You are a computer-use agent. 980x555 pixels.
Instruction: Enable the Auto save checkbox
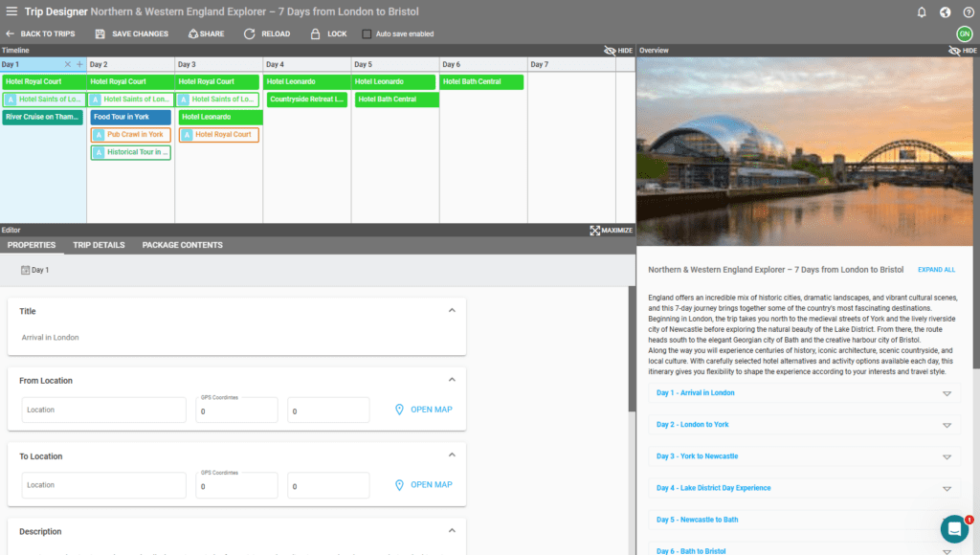(x=367, y=34)
